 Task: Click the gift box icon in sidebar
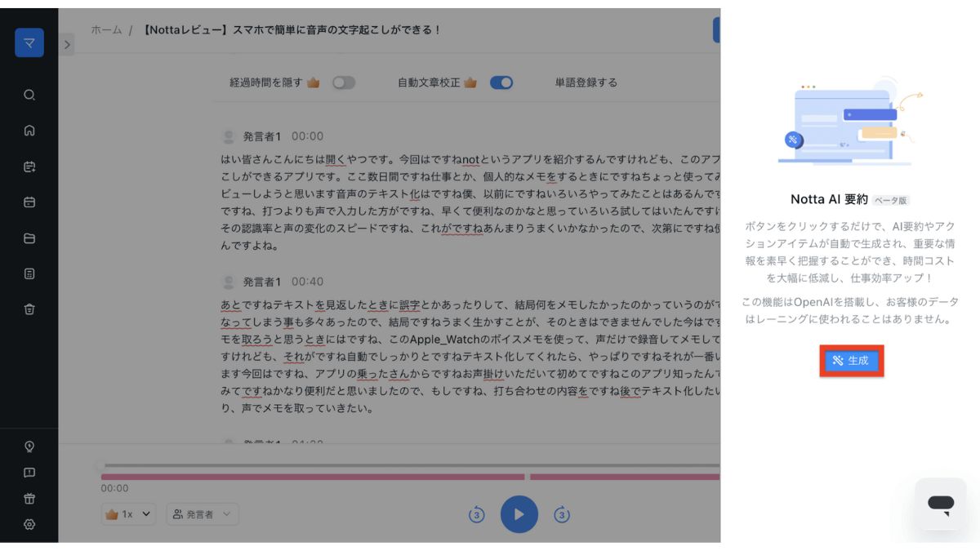tap(29, 499)
